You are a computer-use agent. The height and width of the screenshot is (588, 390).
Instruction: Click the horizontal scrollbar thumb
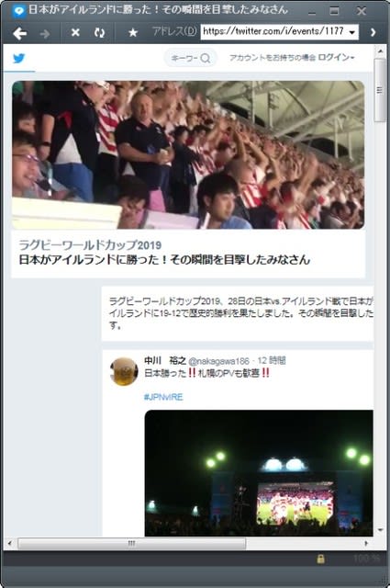[131, 543]
